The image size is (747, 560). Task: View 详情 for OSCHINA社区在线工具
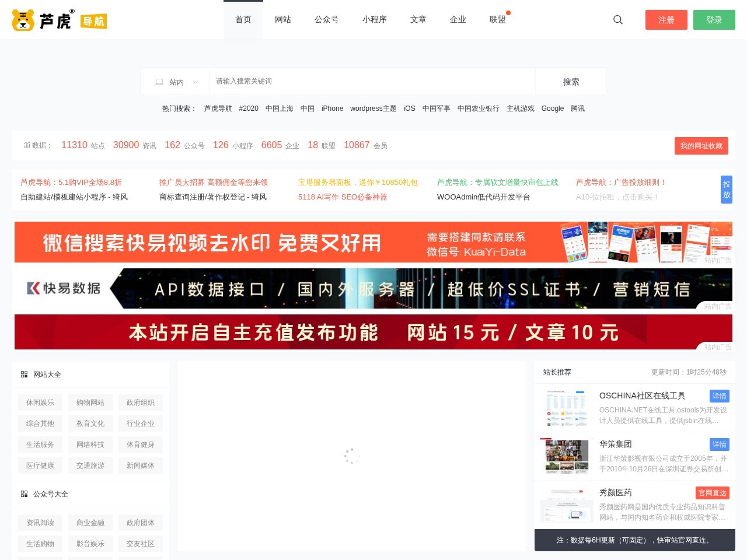[x=719, y=396]
